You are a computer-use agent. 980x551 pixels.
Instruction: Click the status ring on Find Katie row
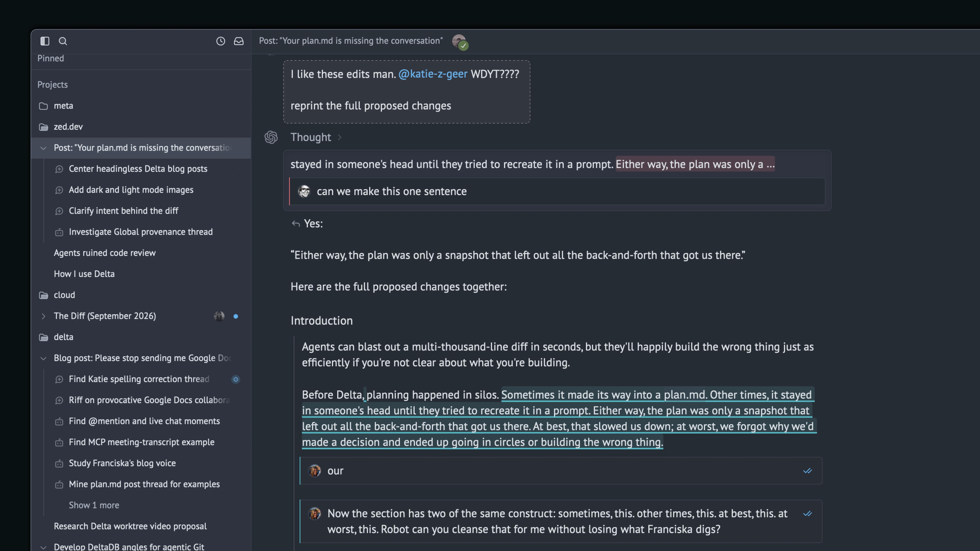(236, 380)
